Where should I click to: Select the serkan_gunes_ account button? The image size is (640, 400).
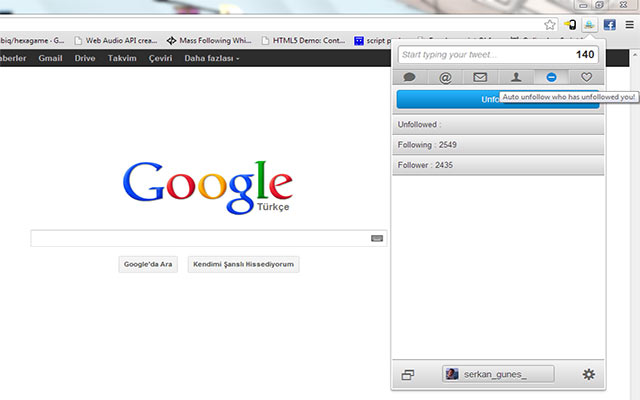pos(498,374)
